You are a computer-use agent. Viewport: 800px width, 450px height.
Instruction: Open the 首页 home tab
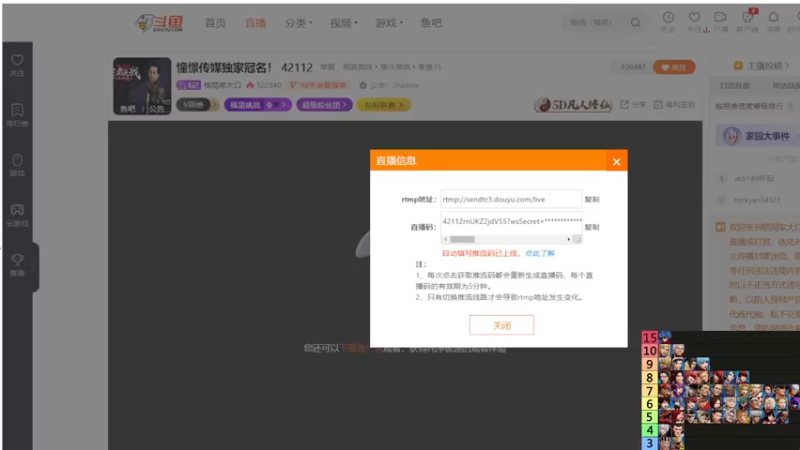[x=215, y=23]
